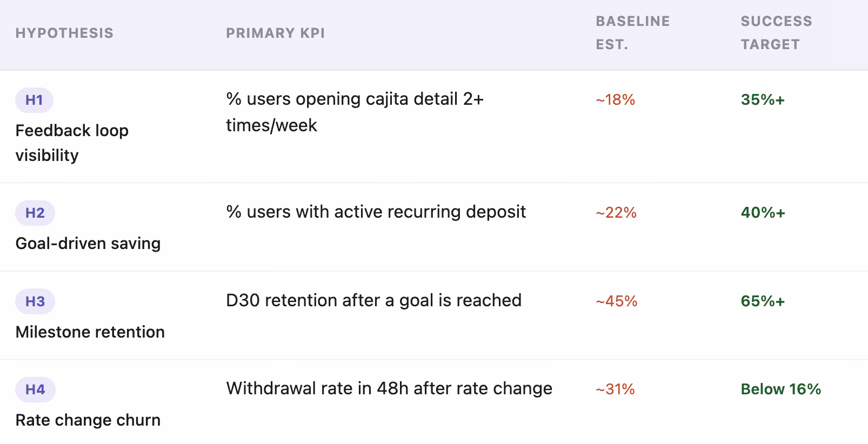Select the Feedback loop visibility label
The image size is (868, 444).
72,143
